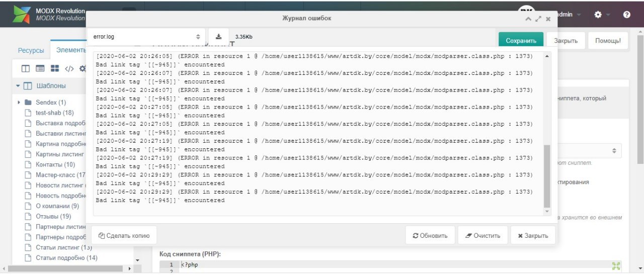Screen dimensions: 644x275
Task: Open the Новость подробно template
Action: click(x=61, y=196)
